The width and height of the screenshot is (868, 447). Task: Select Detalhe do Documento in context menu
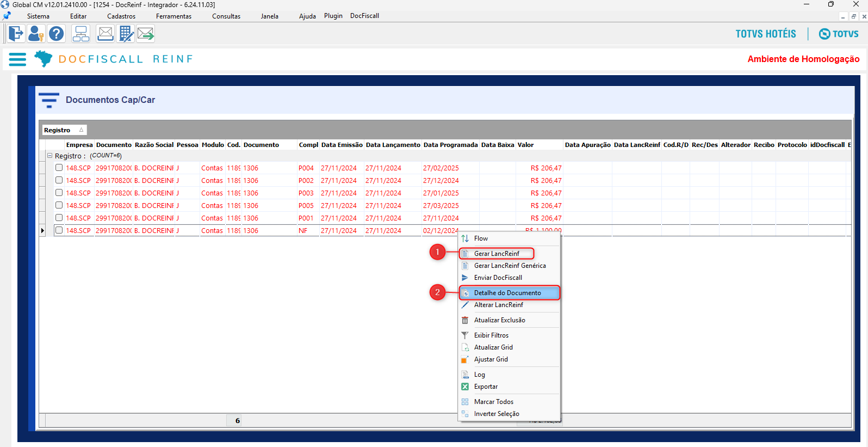510,293
